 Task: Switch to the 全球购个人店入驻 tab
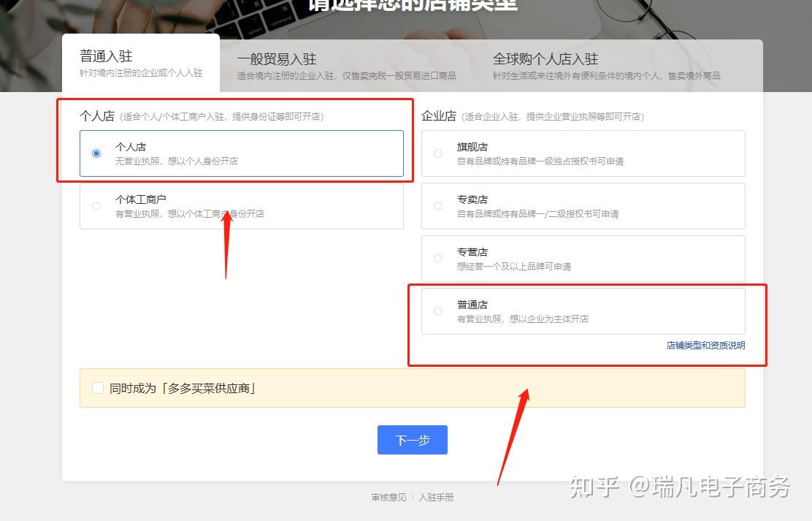tap(606, 66)
